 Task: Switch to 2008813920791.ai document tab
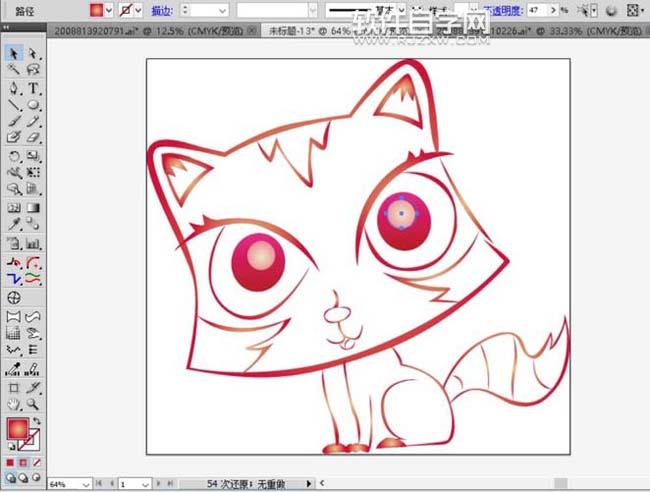[148, 31]
